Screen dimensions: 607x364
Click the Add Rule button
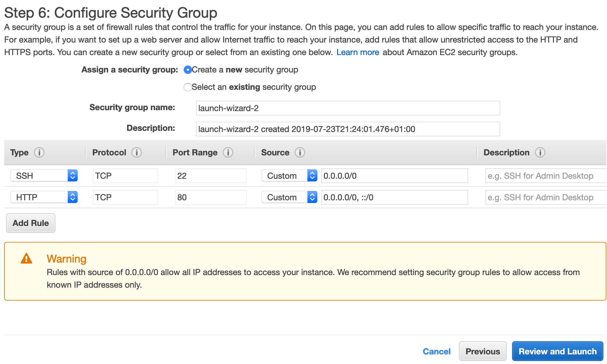31,223
